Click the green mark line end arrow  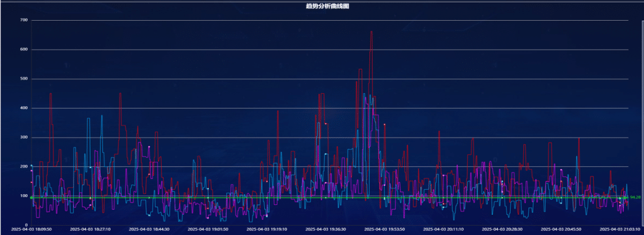pyautogui.click(x=626, y=198)
